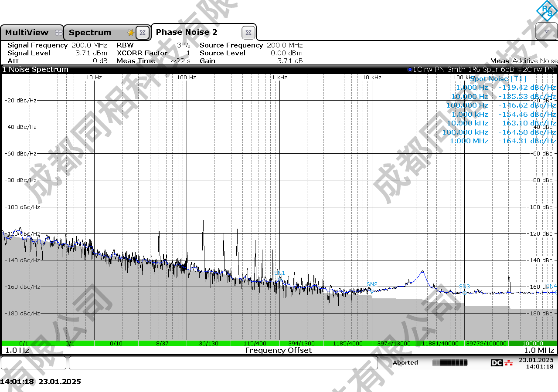
Task: Click the Rohde & Schwarz logo icon
Action: (x=546, y=10)
